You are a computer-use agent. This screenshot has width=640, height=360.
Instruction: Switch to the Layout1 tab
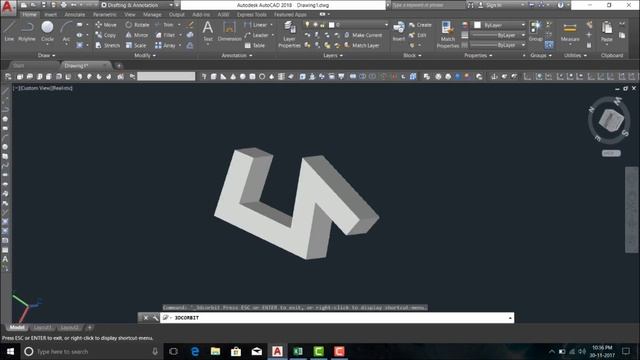[42, 327]
